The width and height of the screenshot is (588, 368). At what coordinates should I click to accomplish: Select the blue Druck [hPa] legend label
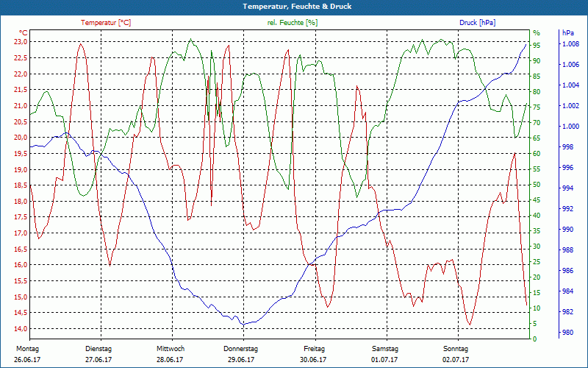(x=477, y=23)
